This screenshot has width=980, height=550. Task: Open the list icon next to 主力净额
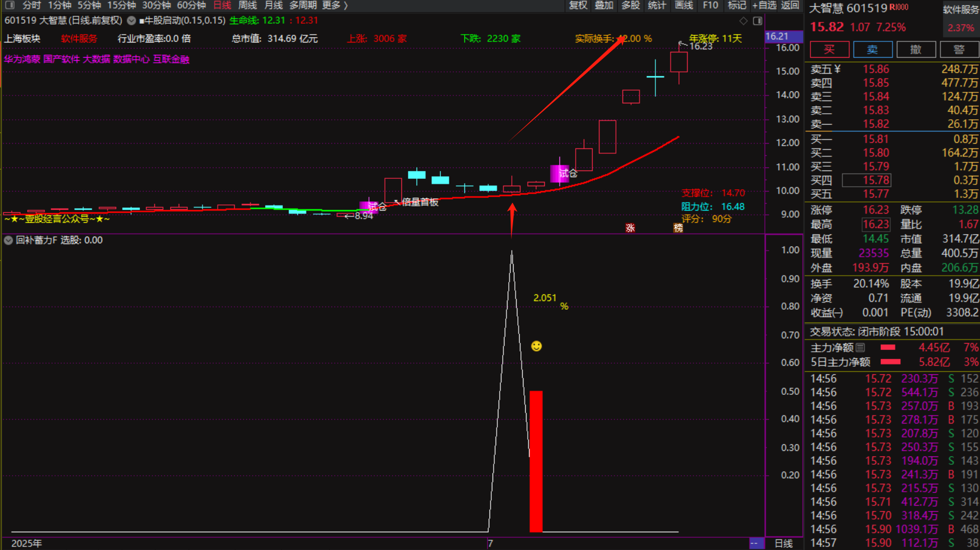click(860, 347)
